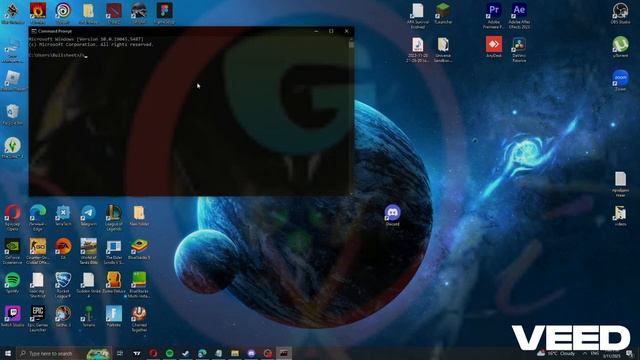Open uTorrent desktop shortcut

[x=620, y=47]
